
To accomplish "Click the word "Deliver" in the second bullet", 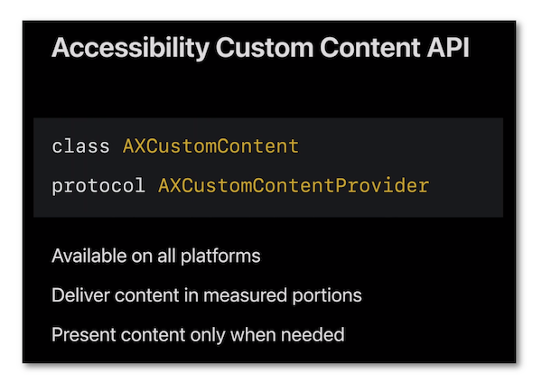I will point(80,295).
